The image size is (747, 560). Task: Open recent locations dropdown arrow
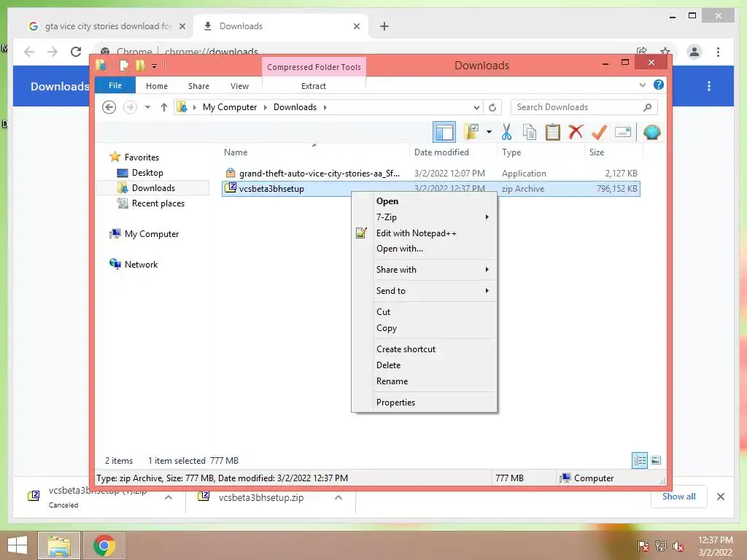point(147,107)
